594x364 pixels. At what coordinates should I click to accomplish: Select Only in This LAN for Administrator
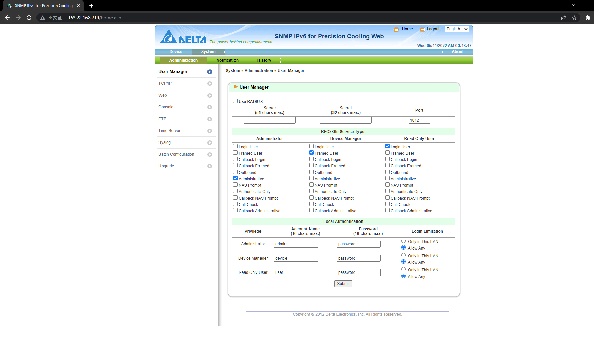click(403, 241)
